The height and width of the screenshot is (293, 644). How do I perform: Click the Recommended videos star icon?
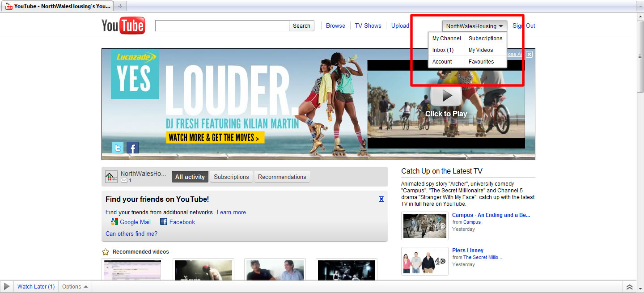(x=106, y=252)
